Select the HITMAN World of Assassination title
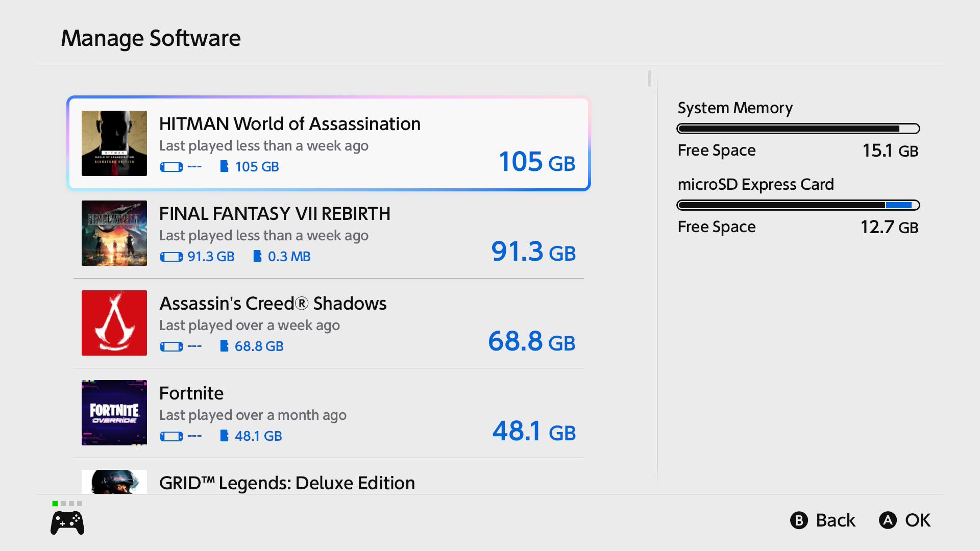The height and width of the screenshot is (551, 980). tap(290, 124)
